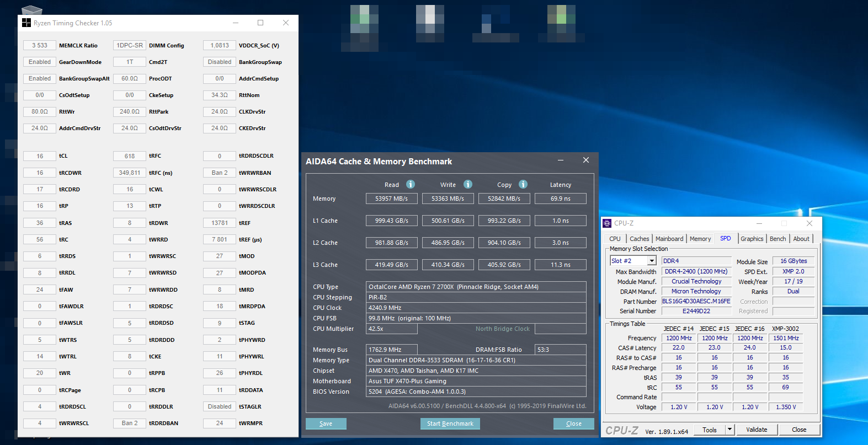Click the Copy info icon in AIDA64
The width and height of the screenshot is (868, 445).
[523, 184]
